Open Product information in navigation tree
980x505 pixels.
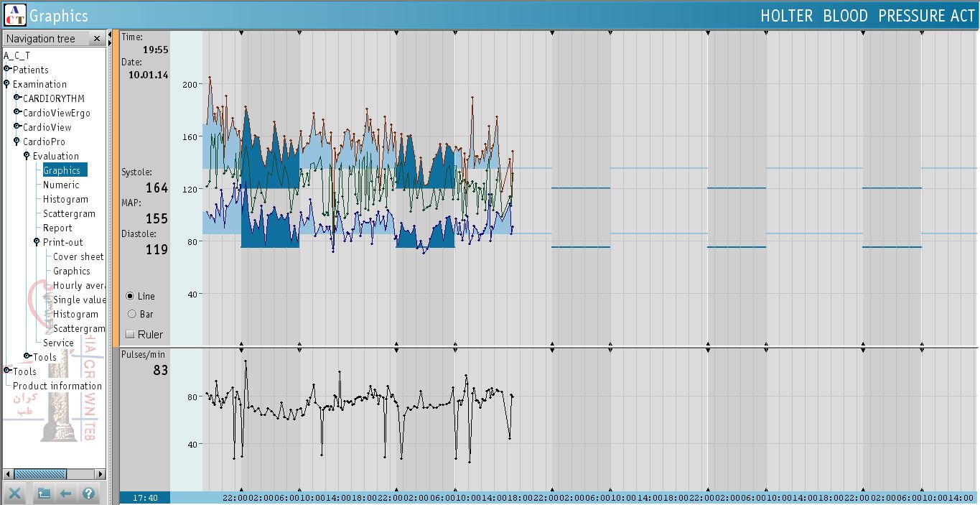pyautogui.click(x=57, y=386)
